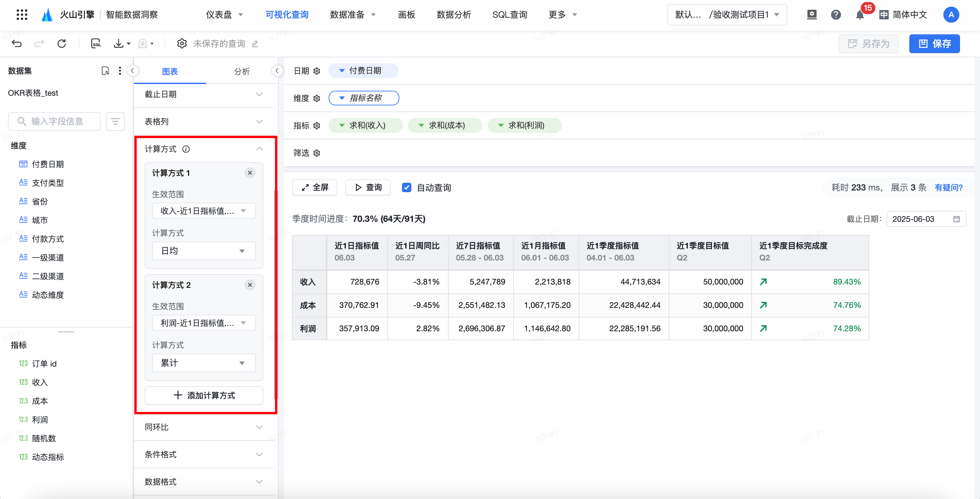
Task: Click the 有疑问? link
Action: click(948, 187)
